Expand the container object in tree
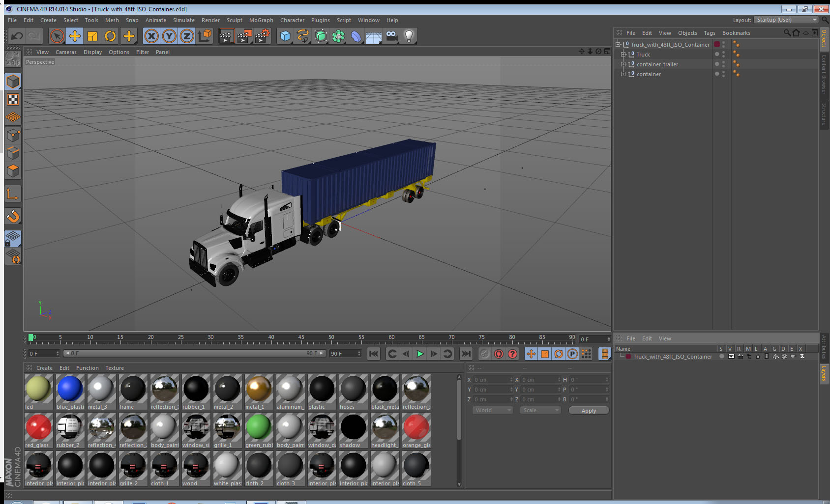The height and width of the screenshot is (504, 830). 623,74
